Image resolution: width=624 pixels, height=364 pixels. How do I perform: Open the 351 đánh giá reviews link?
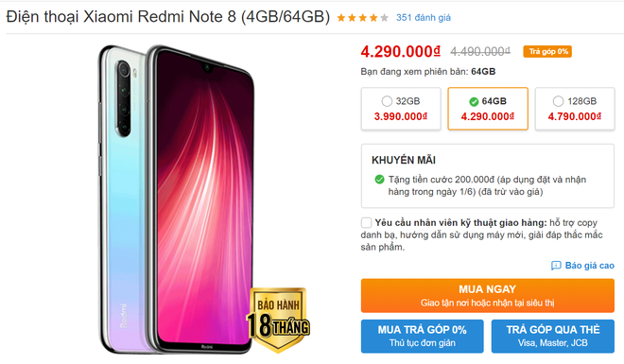tap(423, 18)
